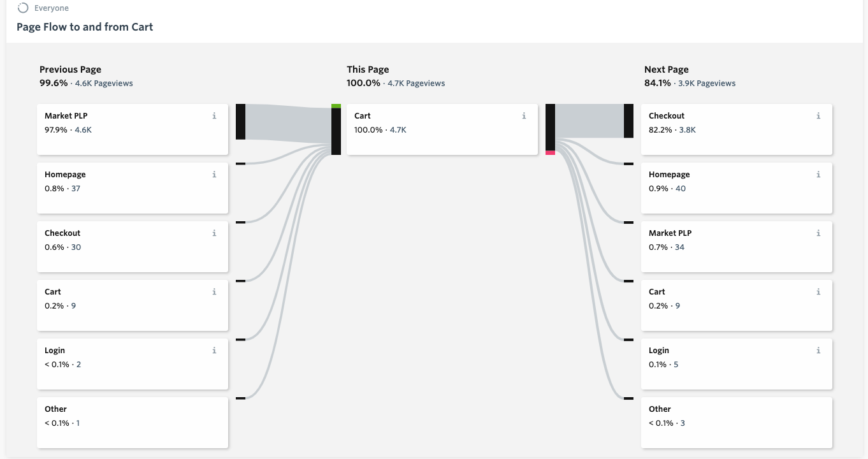Click the Page Flow to and from Cart title
This screenshot has width=868, height=459.
coord(85,27)
